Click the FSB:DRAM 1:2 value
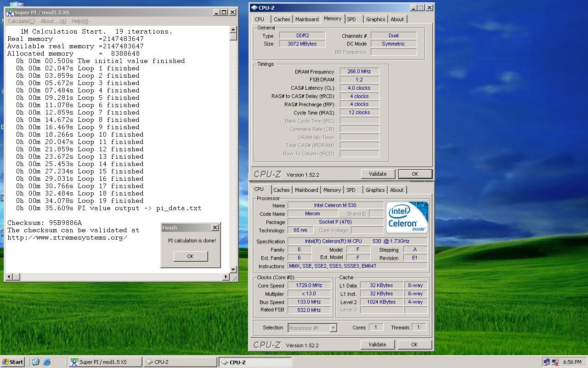The height and width of the screenshot is (368, 588). coord(359,80)
